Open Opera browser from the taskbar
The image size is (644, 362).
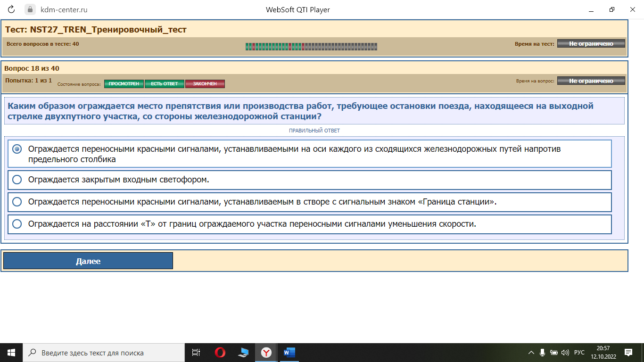coord(220,352)
